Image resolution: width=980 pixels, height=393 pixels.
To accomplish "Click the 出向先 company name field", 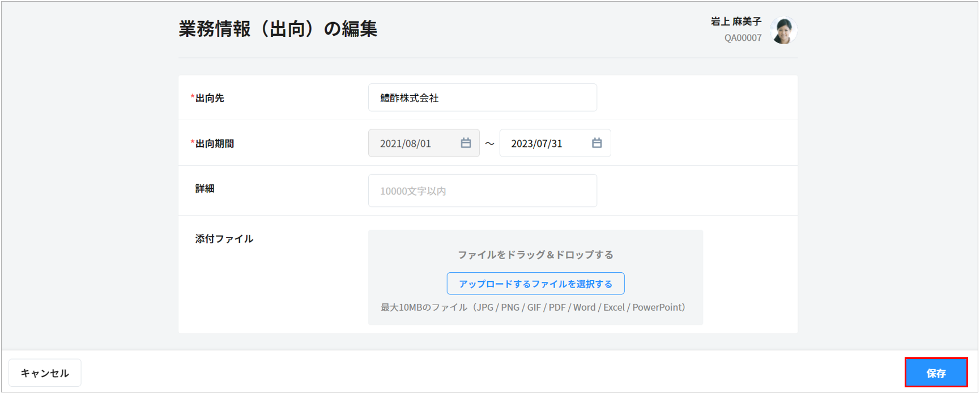I will pyautogui.click(x=482, y=98).
